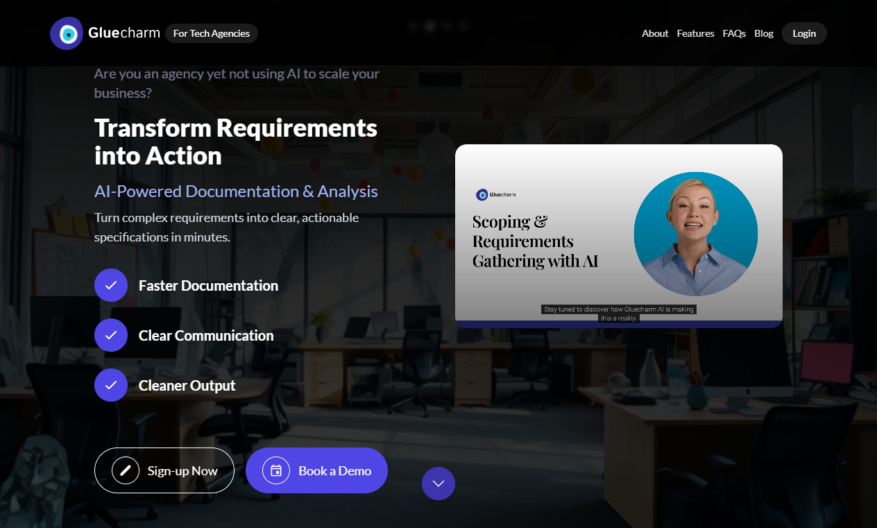Viewport: 877px width, 528px height.
Task: Click the video progress bar at bottom
Action: (x=619, y=324)
